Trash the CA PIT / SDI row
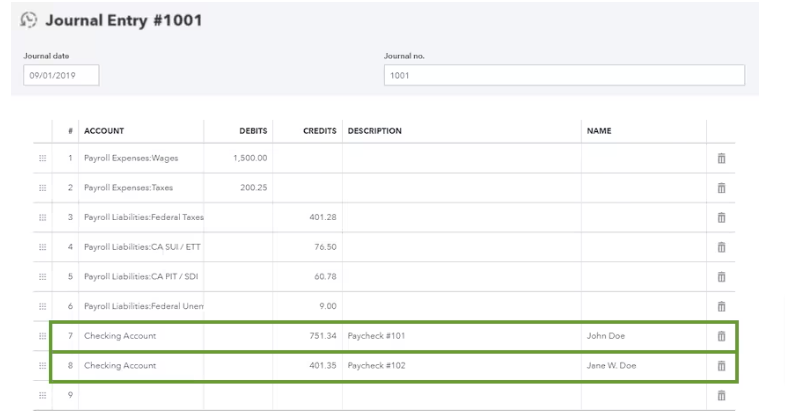785x411 pixels. click(720, 277)
